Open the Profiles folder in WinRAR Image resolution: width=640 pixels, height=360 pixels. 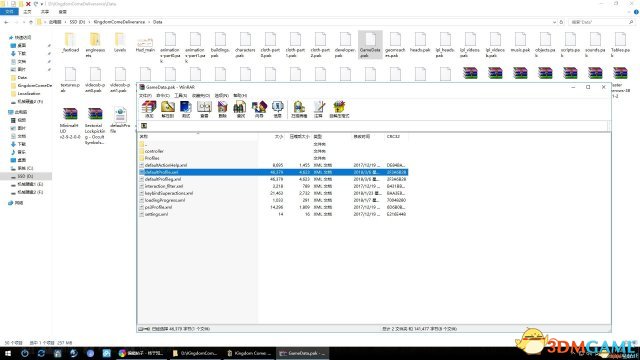[x=152, y=158]
